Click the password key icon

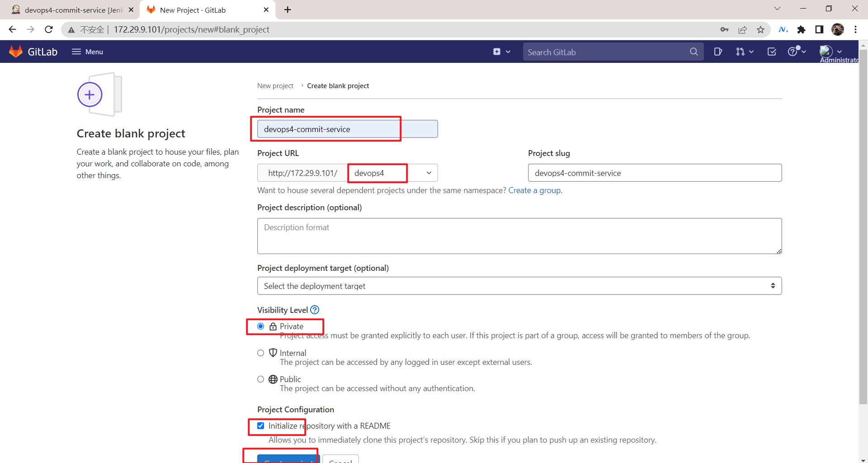724,29
